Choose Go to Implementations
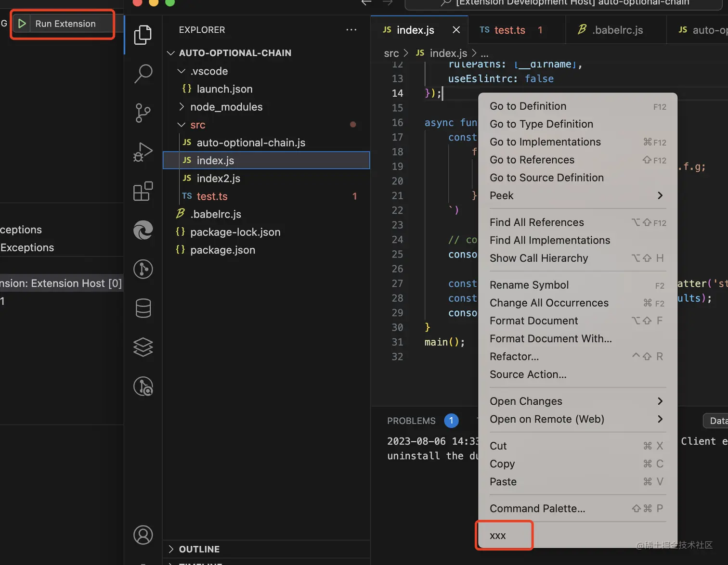The height and width of the screenshot is (565, 728). pos(578,142)
